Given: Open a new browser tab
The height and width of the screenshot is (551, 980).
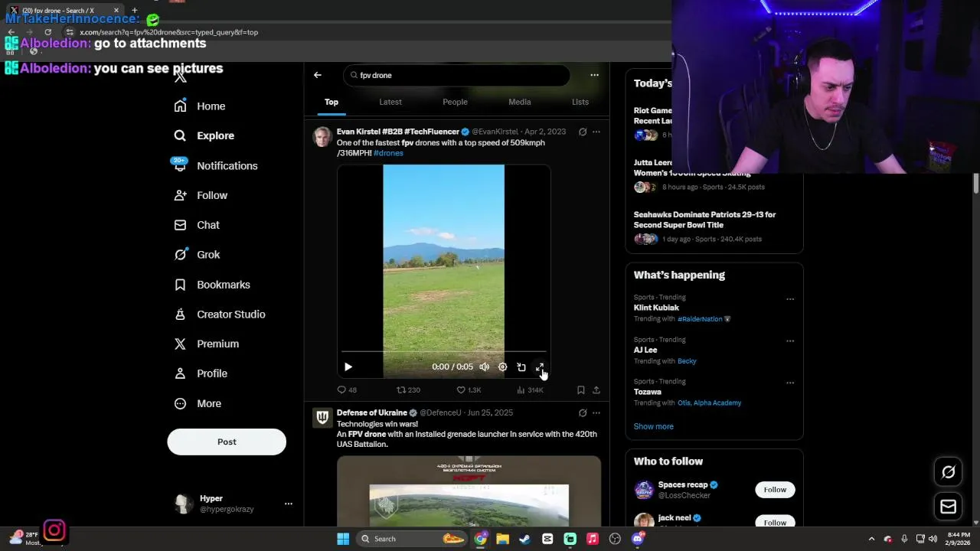Looking at the screenshot, I should (x=134, y=11).
